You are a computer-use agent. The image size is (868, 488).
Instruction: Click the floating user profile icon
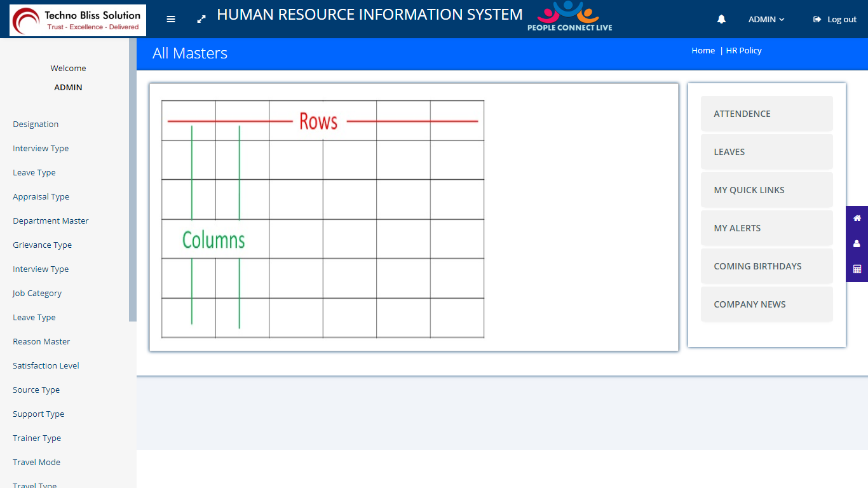point(857,243)
